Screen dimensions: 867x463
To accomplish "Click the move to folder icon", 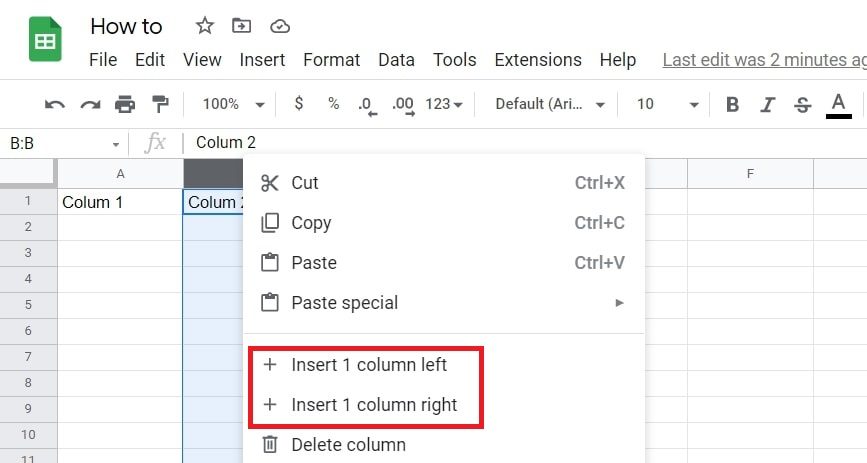I will click(242, 26).
